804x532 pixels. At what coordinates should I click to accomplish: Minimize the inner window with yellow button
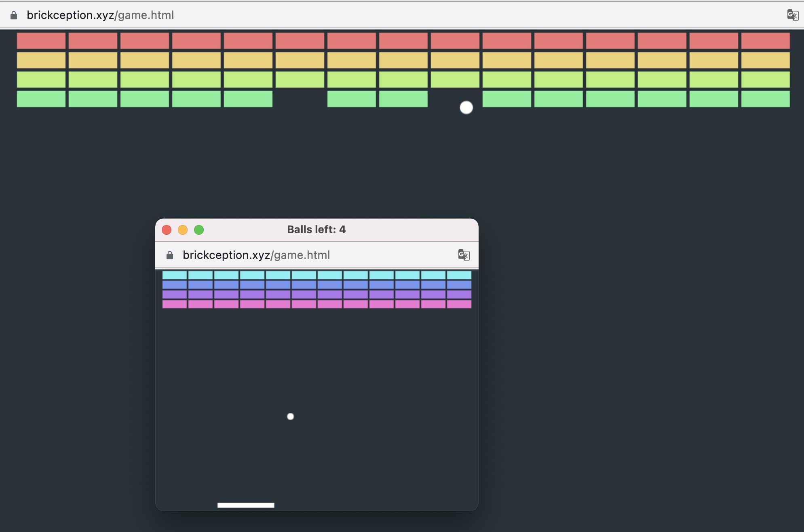coord(183,230)
